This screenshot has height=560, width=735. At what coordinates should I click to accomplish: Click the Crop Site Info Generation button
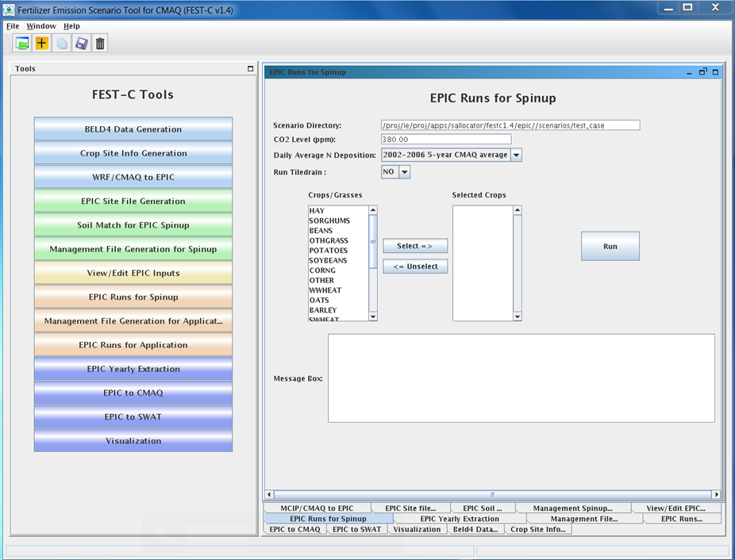point(133,153)
